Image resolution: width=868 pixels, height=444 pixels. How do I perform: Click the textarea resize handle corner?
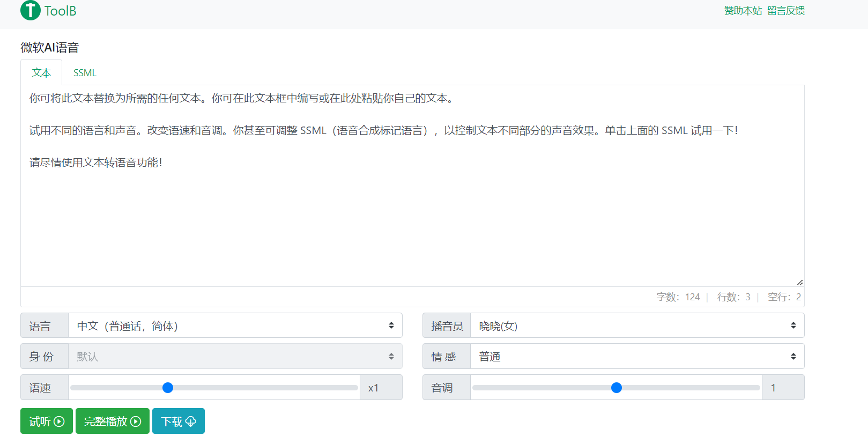tap(800, 283)
